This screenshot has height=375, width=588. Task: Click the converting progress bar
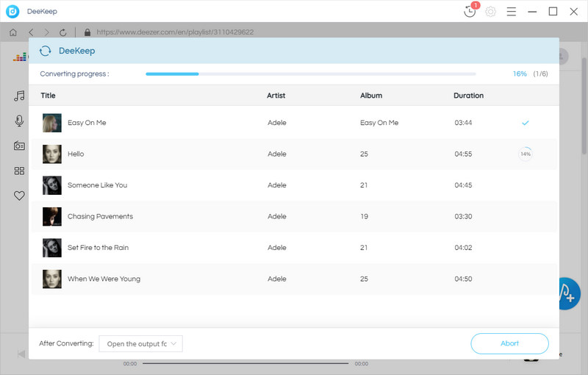311,74
